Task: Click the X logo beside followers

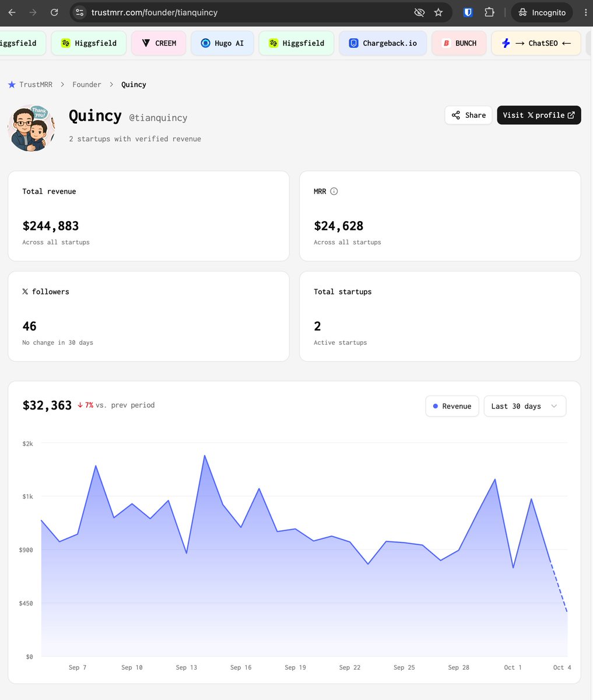Action: 25,292
